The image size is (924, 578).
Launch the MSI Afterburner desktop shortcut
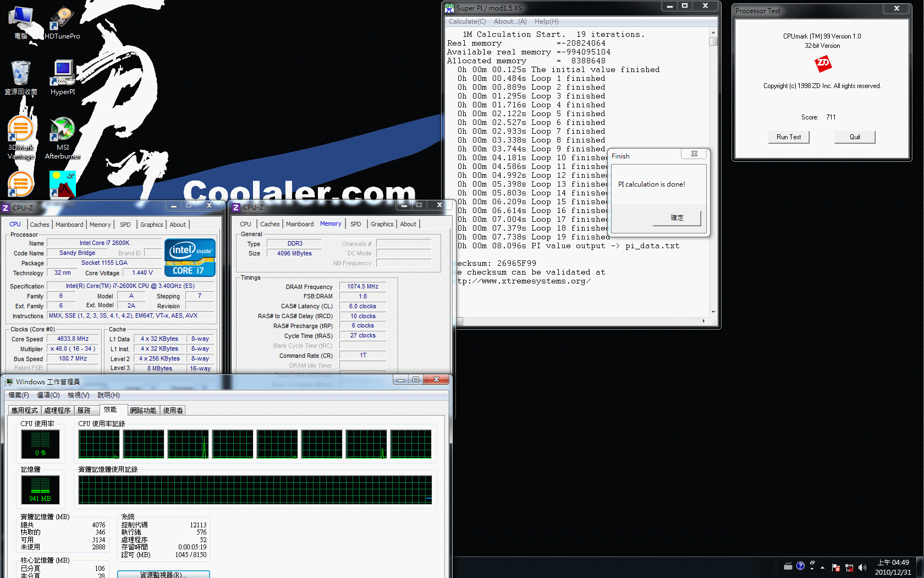(63, 138)
